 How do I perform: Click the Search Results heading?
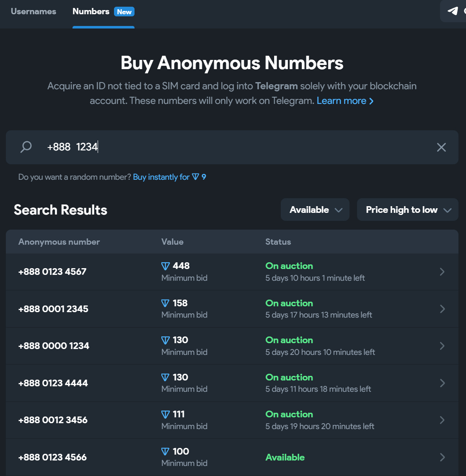click(x=60, y=210)
